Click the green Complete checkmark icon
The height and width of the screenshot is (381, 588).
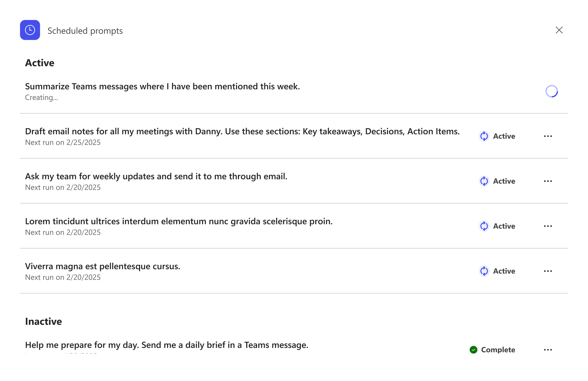tap(473, 350)
